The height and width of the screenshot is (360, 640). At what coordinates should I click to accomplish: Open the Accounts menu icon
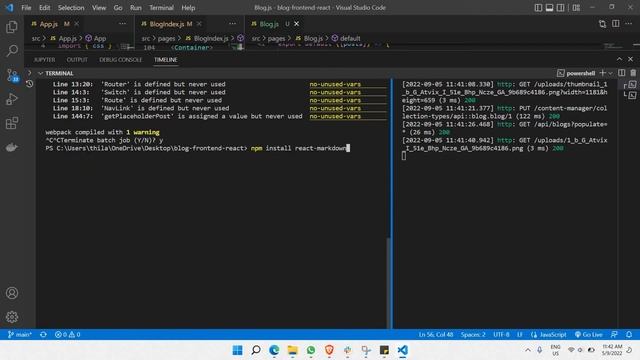pyautogui.click(x=12, y=293)
